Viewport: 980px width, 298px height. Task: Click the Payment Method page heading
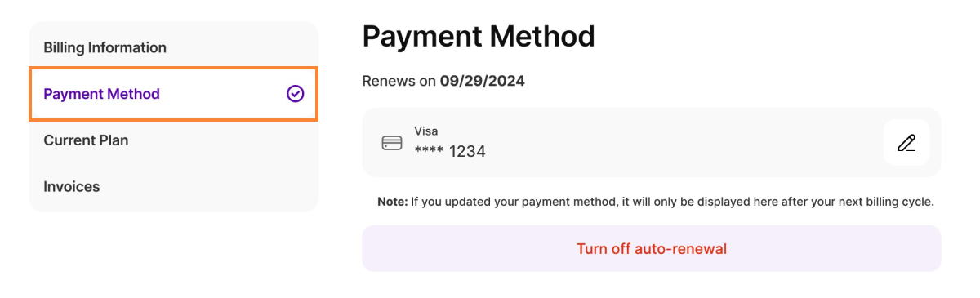[x=479, y=37]
